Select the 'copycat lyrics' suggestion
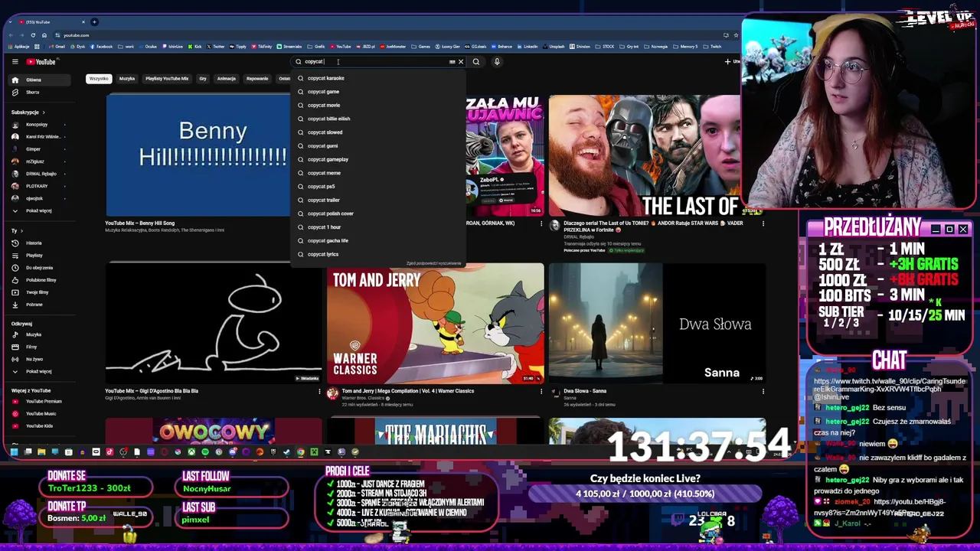This screenshot has height=551, width=980. [x=379, y=254]
